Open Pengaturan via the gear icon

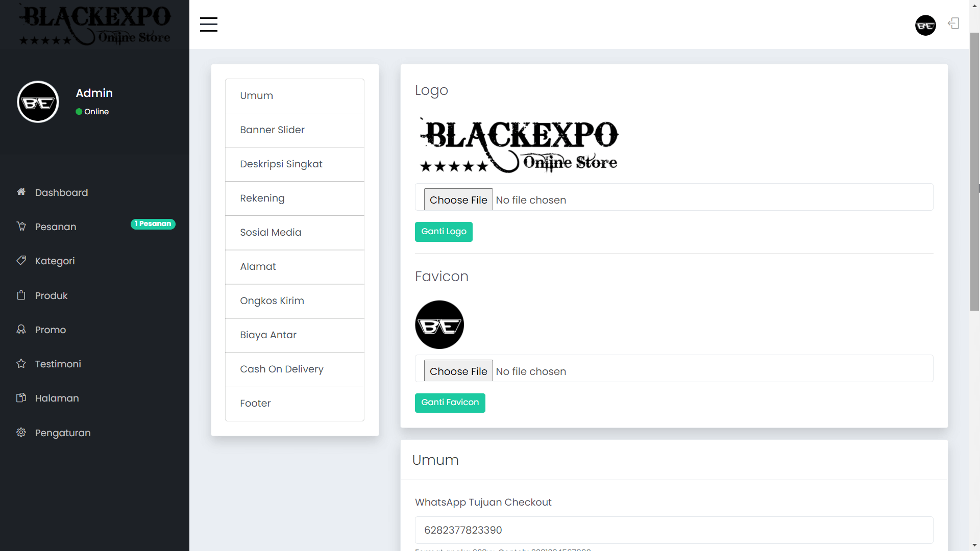[x=21, y=432]
